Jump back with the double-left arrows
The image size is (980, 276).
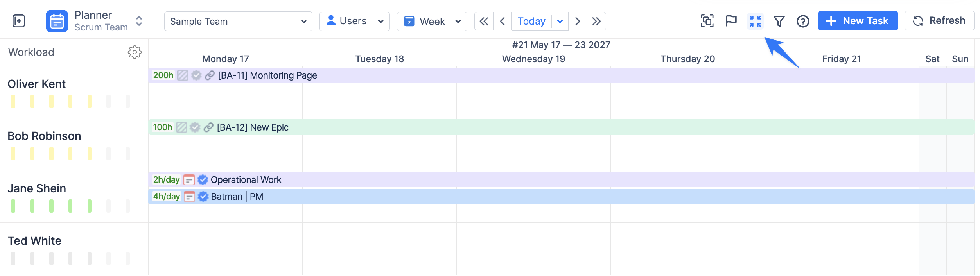484,21
